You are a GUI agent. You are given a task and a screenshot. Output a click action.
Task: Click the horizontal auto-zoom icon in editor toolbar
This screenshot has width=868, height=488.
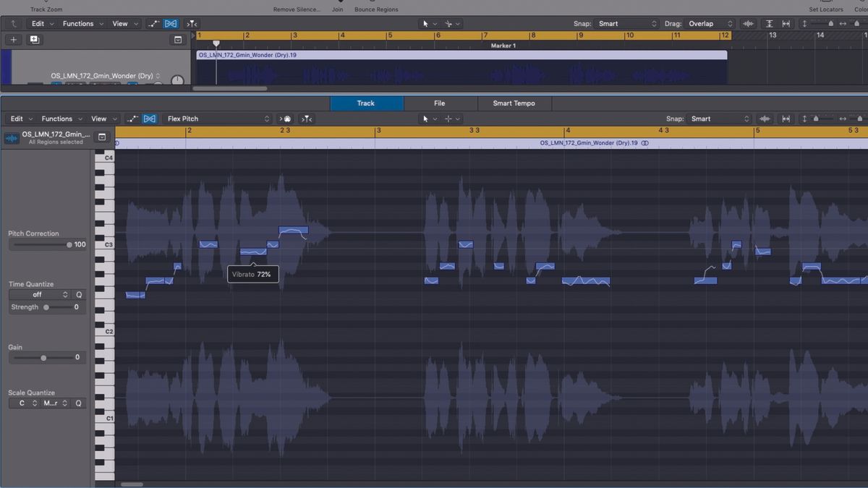[786, 119]
